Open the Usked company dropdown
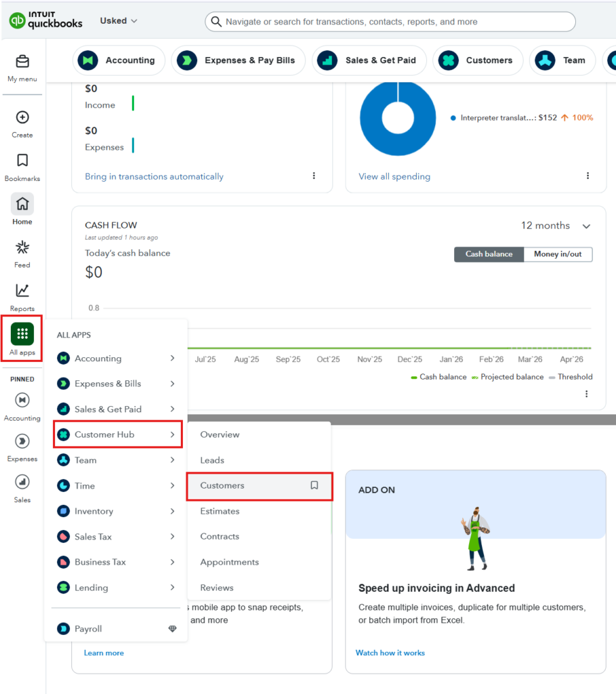This screenshot has height=694, width=616. pos(118,21)
